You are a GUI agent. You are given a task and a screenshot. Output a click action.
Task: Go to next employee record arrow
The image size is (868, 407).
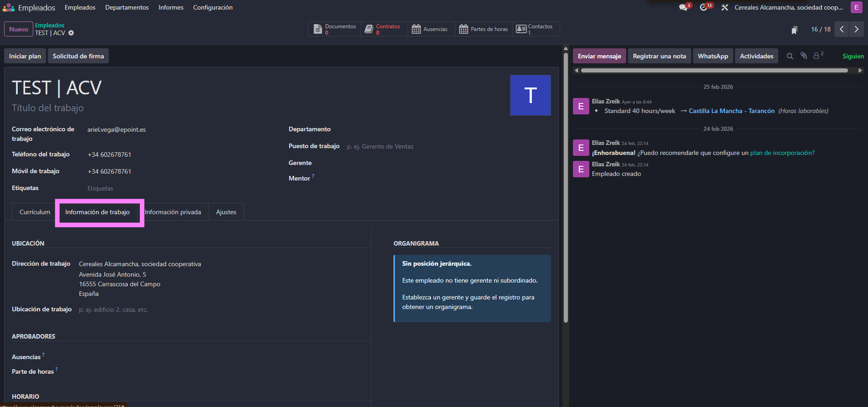click(857, 29)
